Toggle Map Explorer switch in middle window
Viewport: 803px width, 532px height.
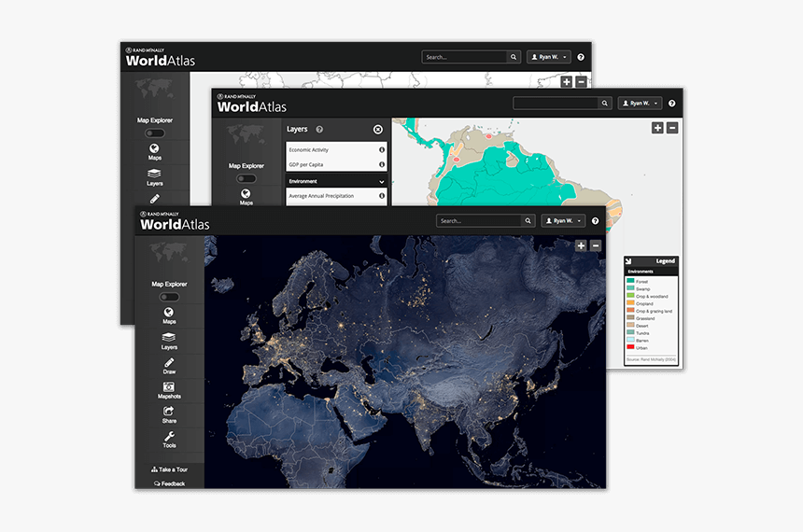pos(246,178)
